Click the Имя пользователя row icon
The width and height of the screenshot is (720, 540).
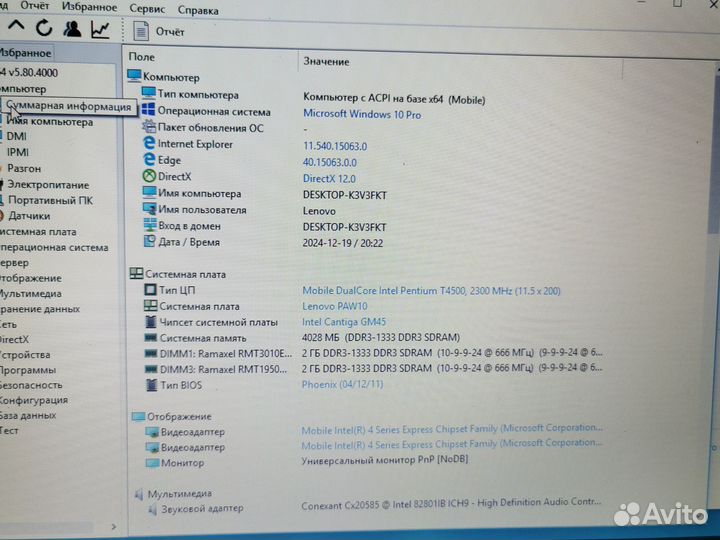(150, 209)
